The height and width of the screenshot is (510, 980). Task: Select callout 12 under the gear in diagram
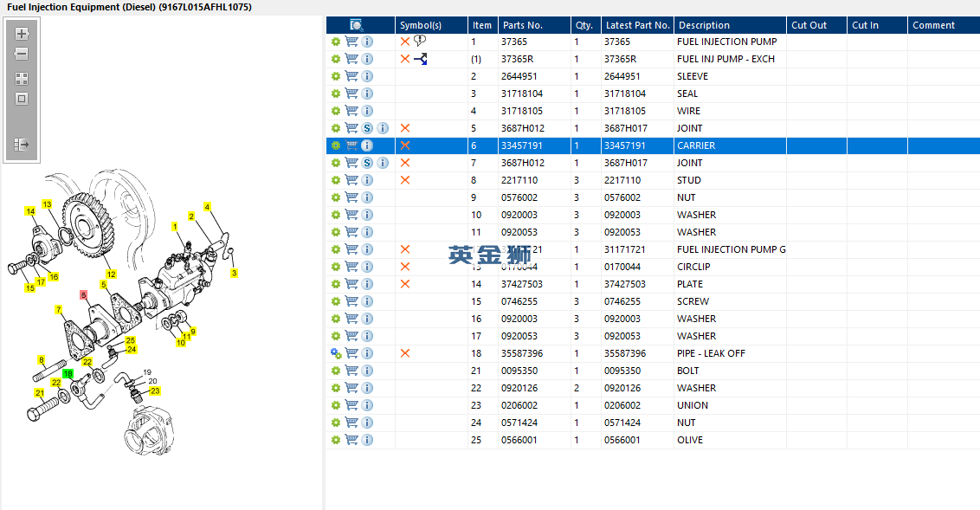(112, 274)
